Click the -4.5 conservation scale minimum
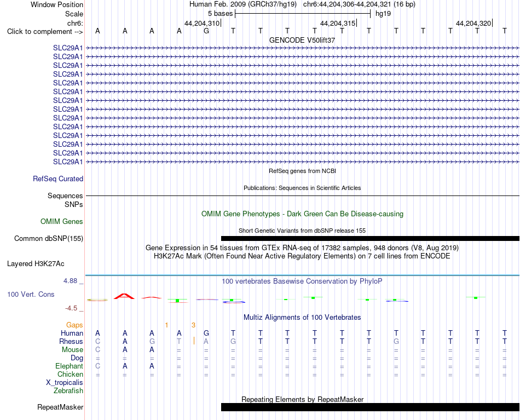The width and height of the screenshot is (520, 420). pyautogui.click(x=71, y=308)
